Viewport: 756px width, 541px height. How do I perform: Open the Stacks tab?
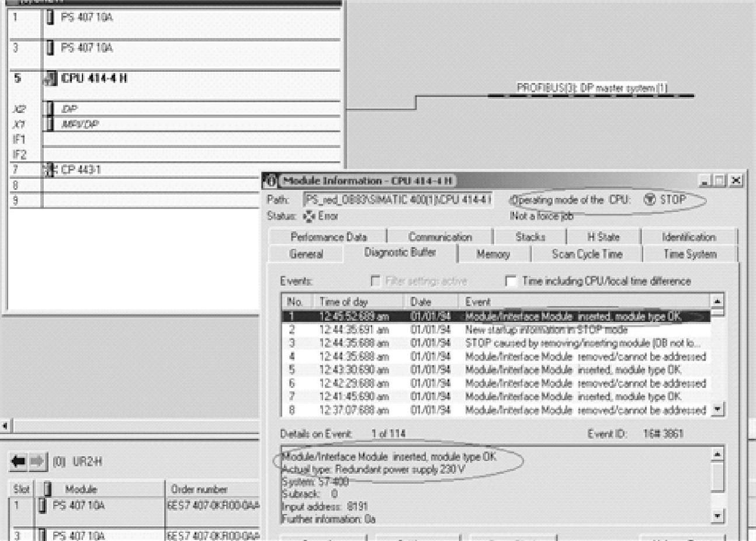click(x=530, y=237)
